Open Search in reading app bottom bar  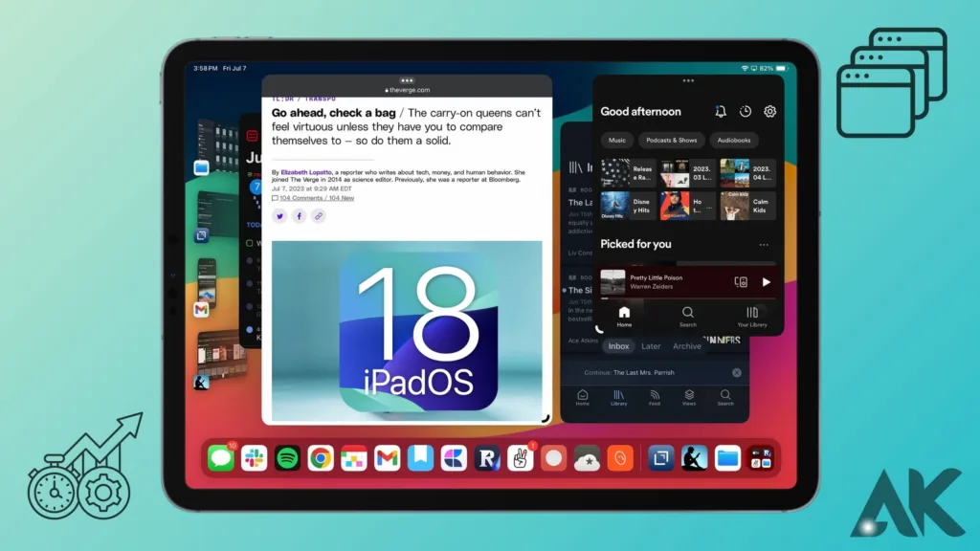tap(725, 398)
